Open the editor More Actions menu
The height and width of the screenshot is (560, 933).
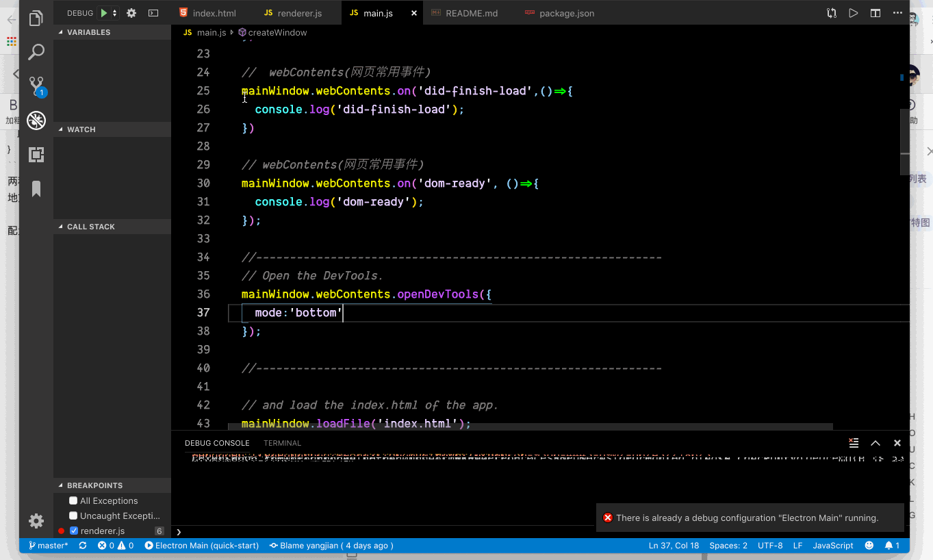897,13
